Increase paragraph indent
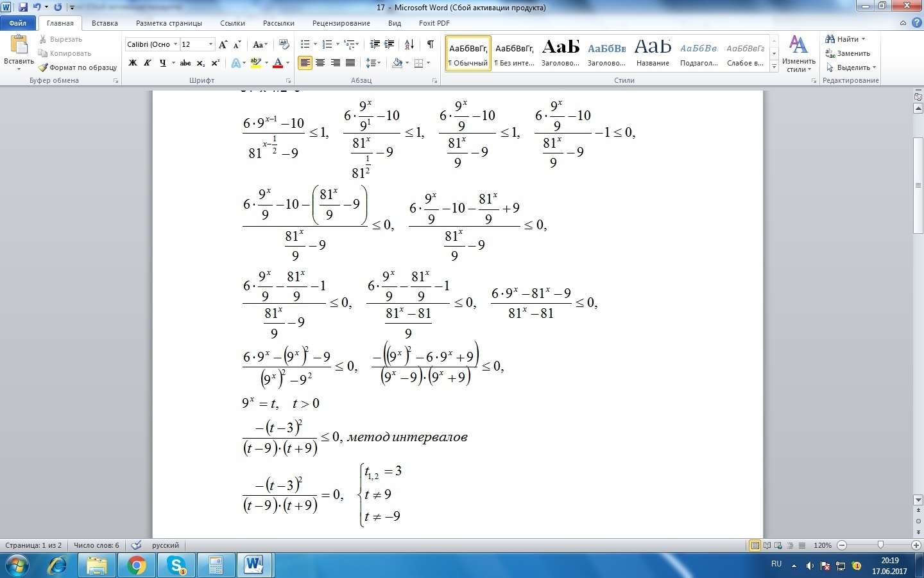Image resolution: width=924 pixels, height=578 pixels. (x=389, y=44)
